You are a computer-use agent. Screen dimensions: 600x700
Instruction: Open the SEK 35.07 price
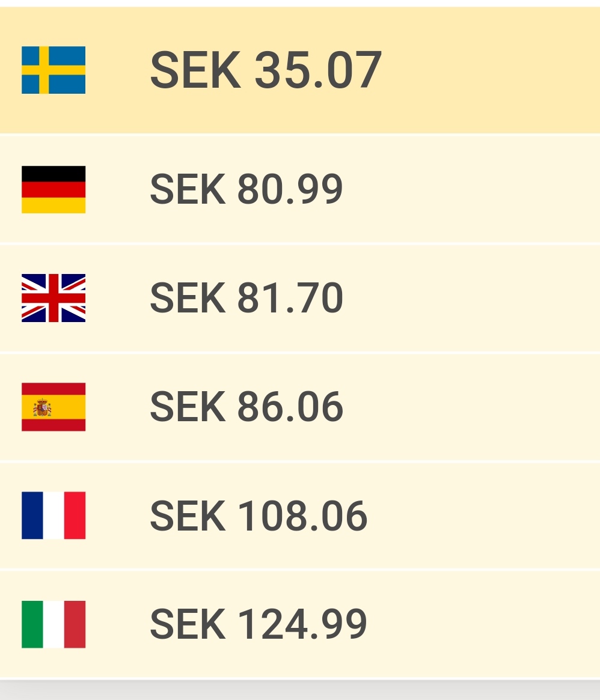click(266, 70)
